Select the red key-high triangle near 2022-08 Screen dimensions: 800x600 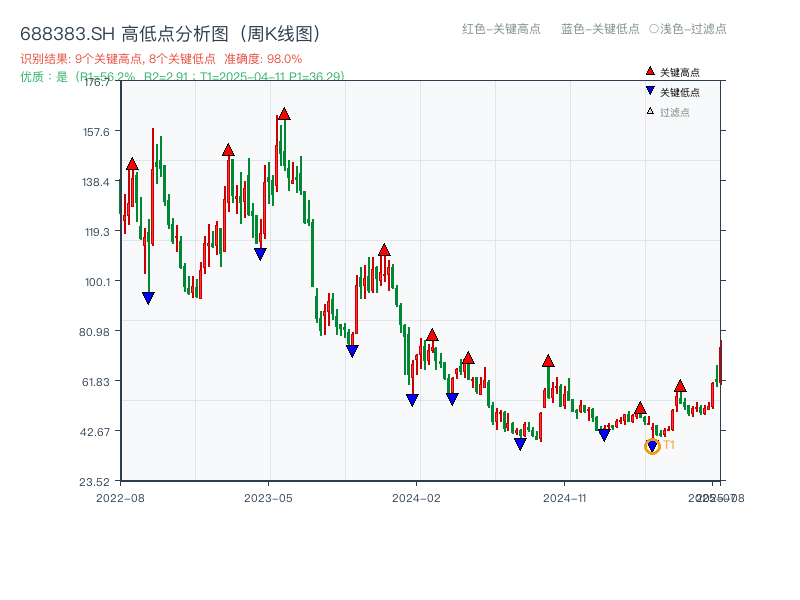(x=131, y=163)
